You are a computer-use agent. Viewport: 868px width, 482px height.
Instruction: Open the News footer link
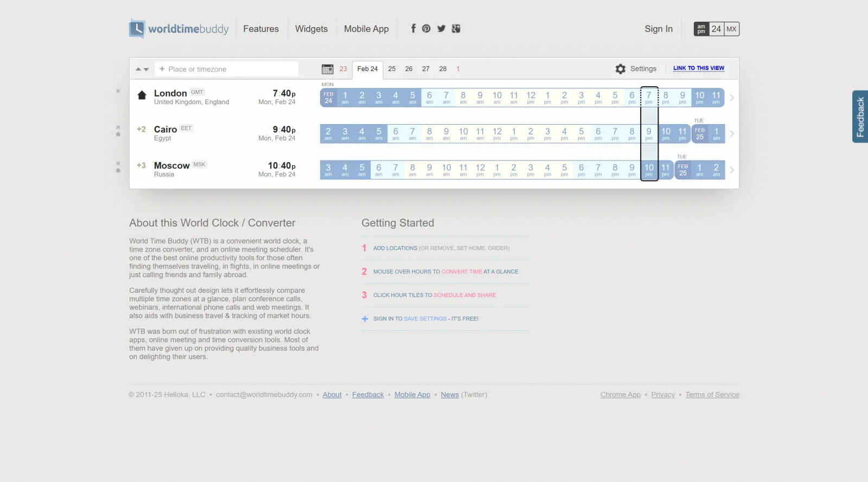(450, 395)
